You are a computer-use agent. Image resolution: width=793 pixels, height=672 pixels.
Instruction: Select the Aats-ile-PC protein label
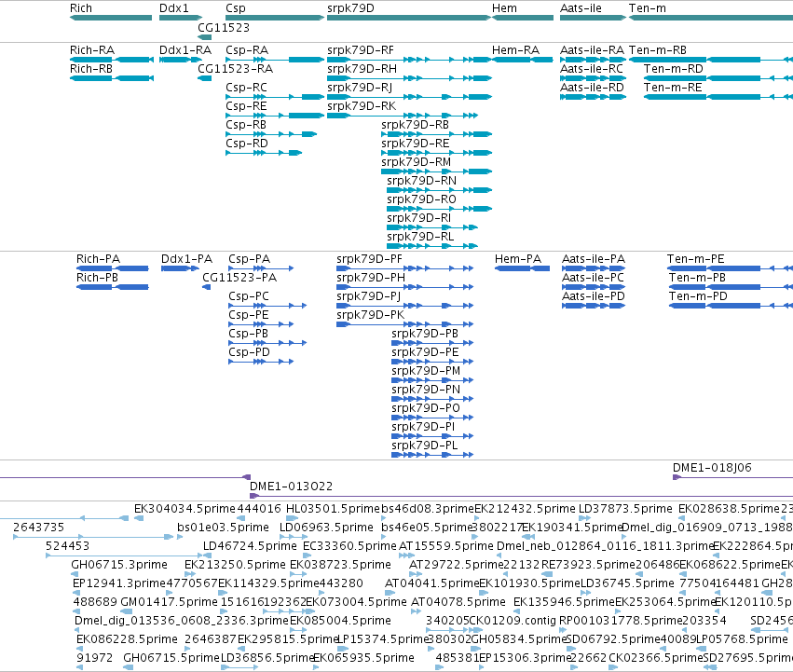(594, 278)
